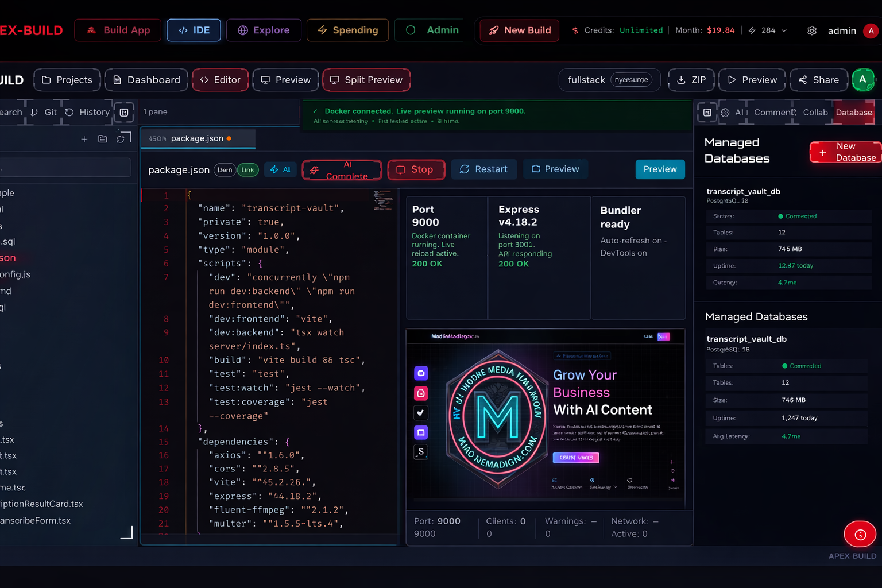
Task: Switch to the IDE section
Action: pos(194,30)
